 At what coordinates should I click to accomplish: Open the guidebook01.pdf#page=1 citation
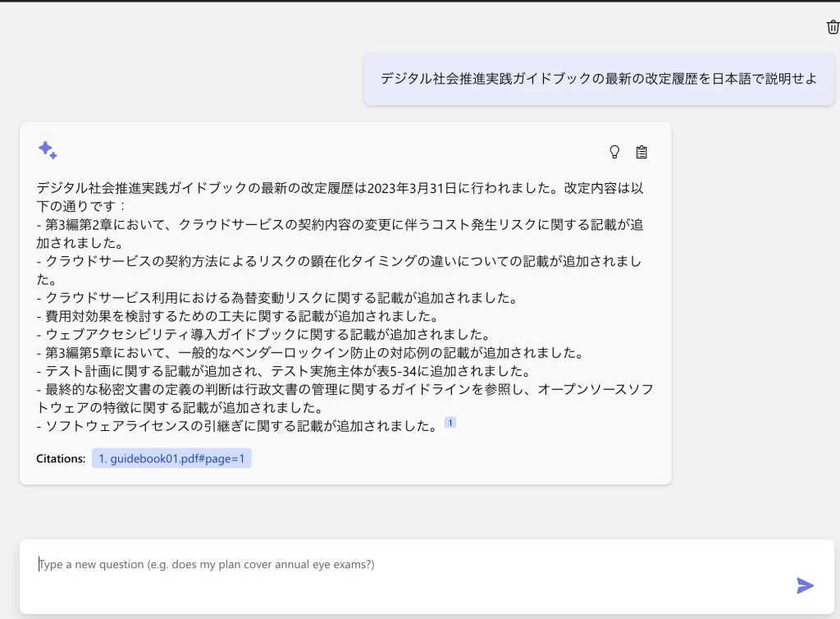[x=171, y=459]
